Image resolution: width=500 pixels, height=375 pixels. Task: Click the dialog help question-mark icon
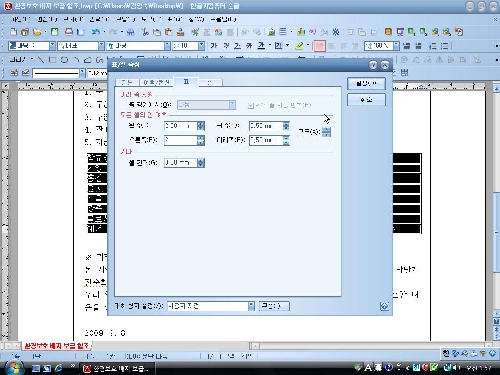(373, 65)
